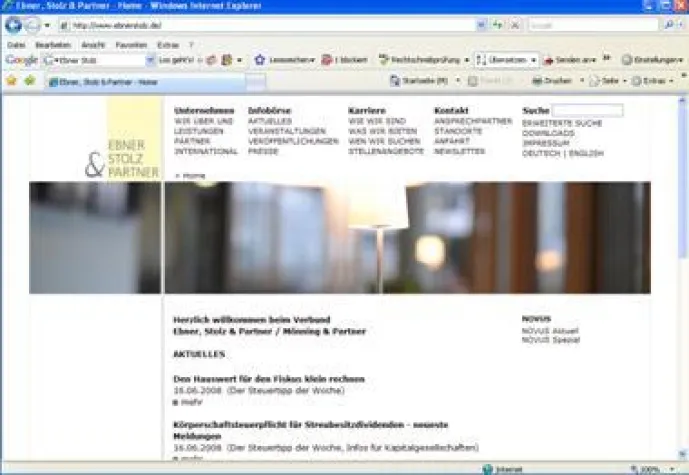Viewport: 689px width, 475px height.
Task: Click the Google toolbar search field
Action: (93, 60)
